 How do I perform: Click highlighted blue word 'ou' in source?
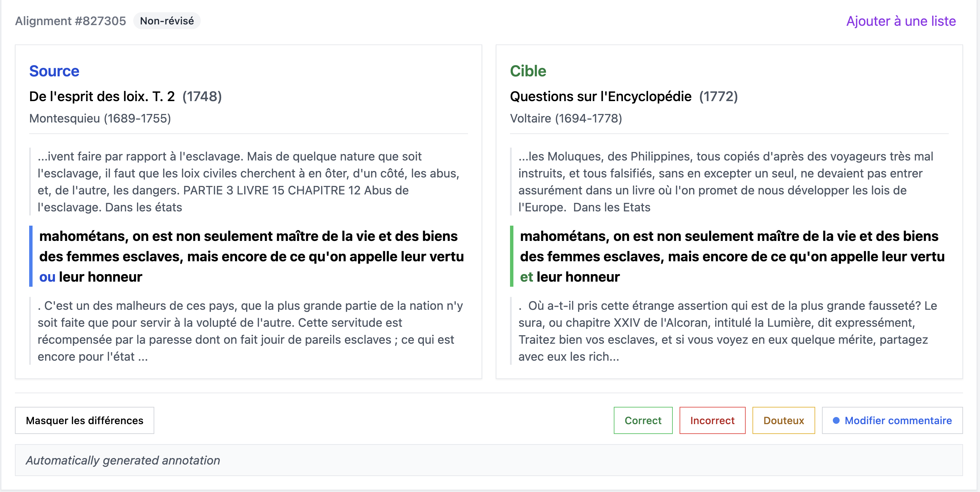click(47, 277)
